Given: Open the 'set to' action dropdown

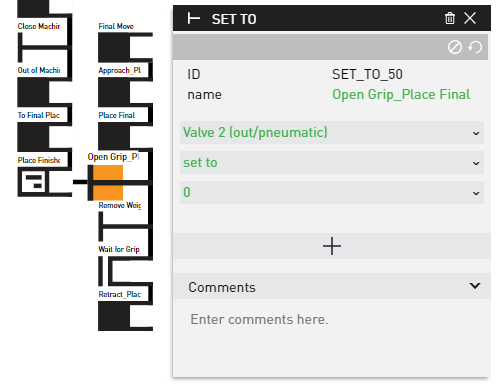Looking at the screenshot, I should pyautogui.click(x=332, y=163).
